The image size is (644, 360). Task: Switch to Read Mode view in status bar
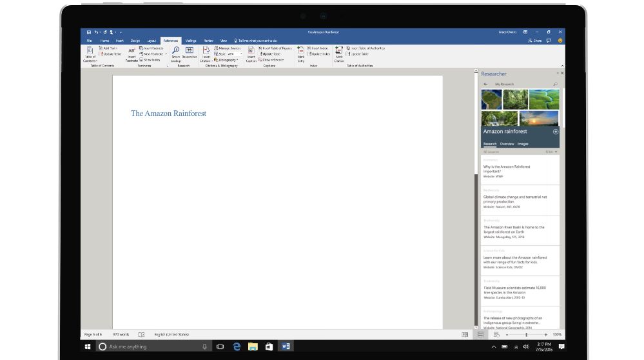(x=465, y=335)
